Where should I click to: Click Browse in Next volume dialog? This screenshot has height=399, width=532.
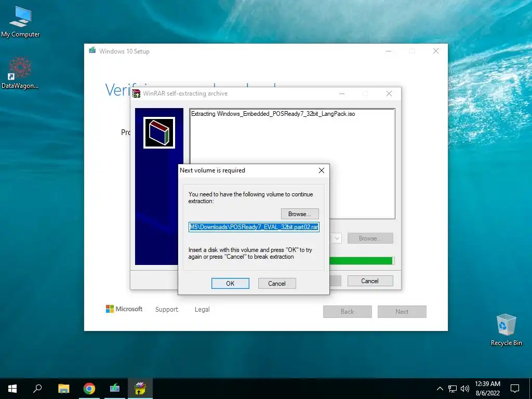[x=300, y=214]
